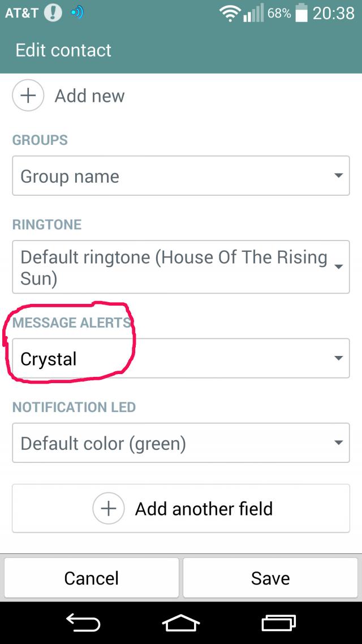The height and width of the screenshot is (644, 362).
Task: Tap the Wi-Fi status icon
Action: coord(230,14)
